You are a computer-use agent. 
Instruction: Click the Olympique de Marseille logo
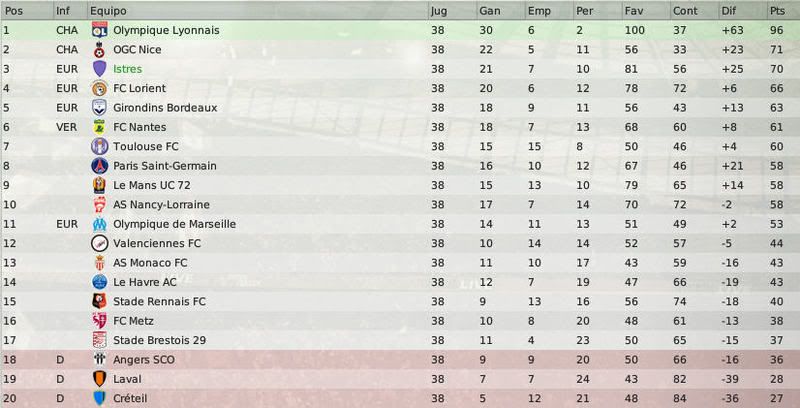[x=99, y=224]
